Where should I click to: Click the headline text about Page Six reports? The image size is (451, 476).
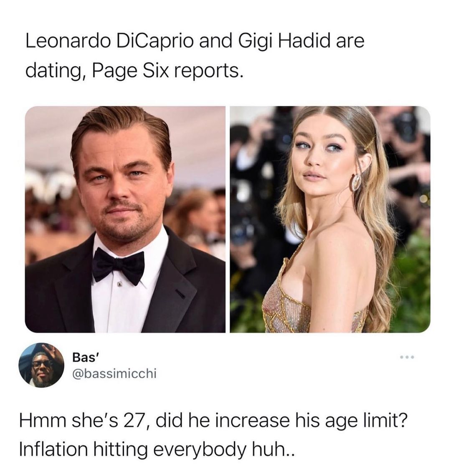tap(195, 56)
